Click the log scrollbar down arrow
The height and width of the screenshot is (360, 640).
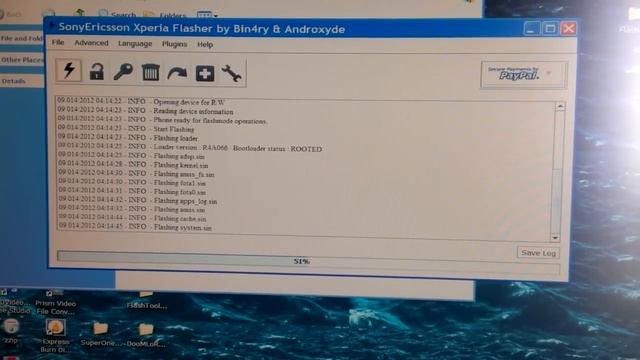click(x=555, y=237)
